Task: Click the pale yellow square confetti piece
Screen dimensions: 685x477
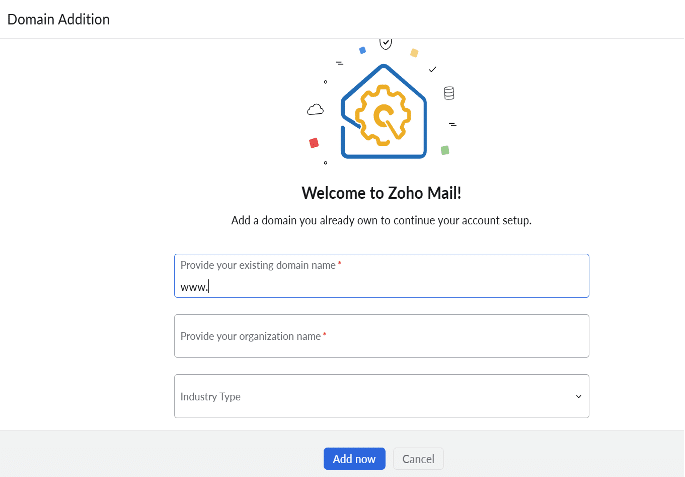Action: click(414, 53)
